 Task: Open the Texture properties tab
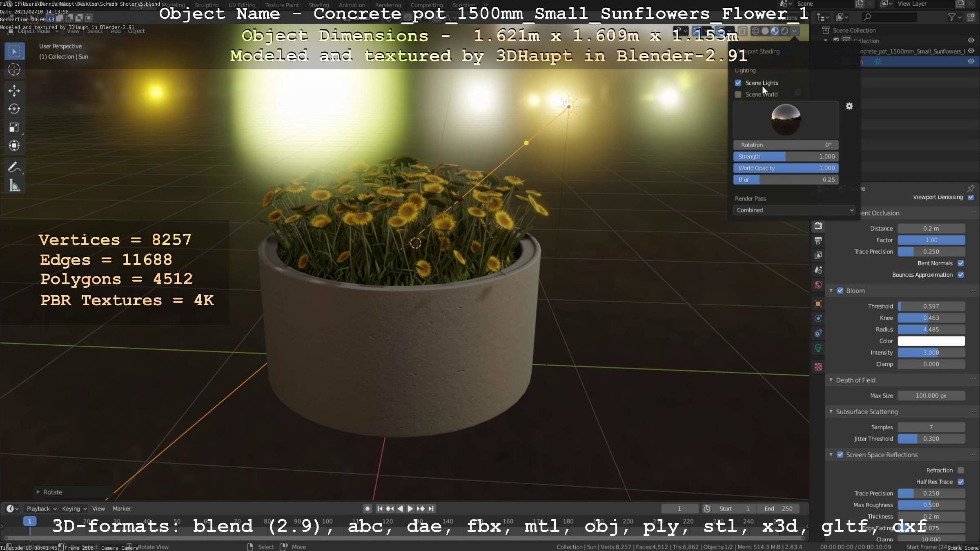tap(818, 367)
